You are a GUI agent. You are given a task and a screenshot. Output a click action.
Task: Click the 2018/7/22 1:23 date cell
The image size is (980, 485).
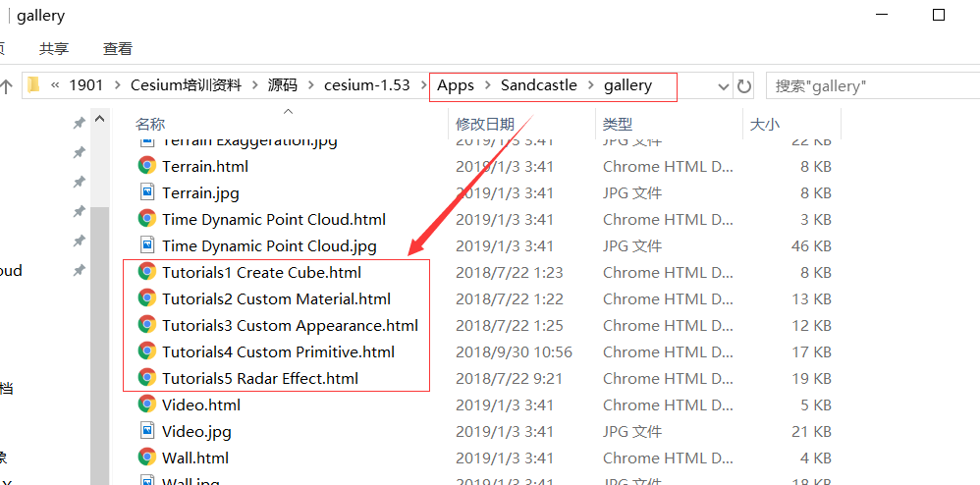[510, 273]
